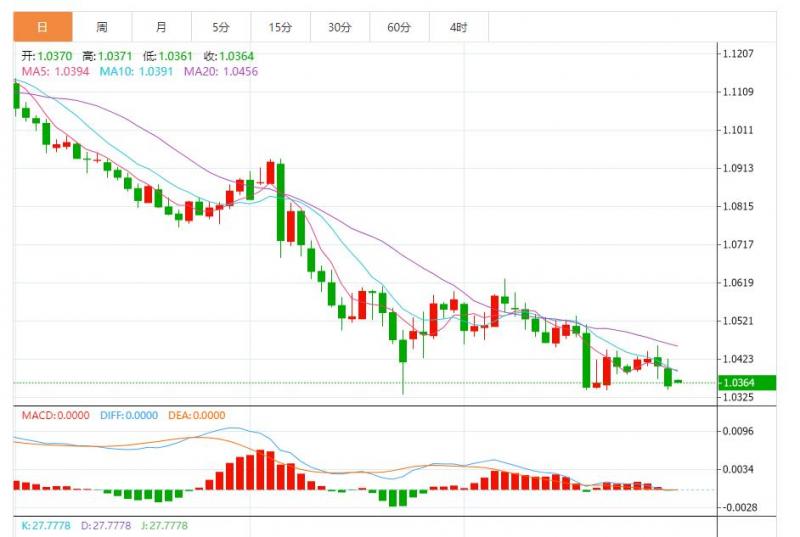Click the MA5: 1.0394 indicator label
This screenshot has height=537, width=800.
click(x=56, y=71)
